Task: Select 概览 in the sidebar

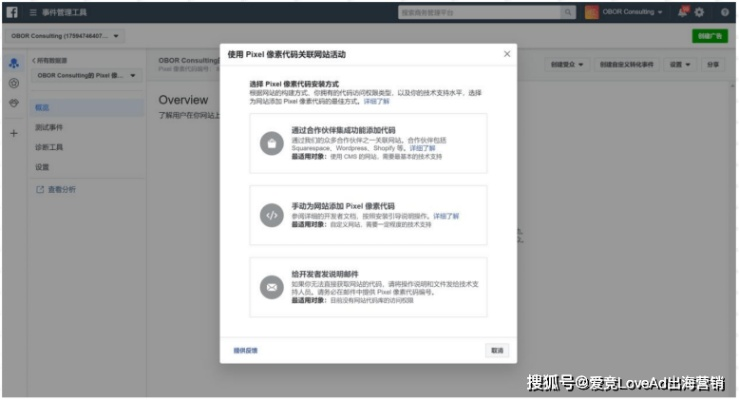Action: [x=87, y=107]
